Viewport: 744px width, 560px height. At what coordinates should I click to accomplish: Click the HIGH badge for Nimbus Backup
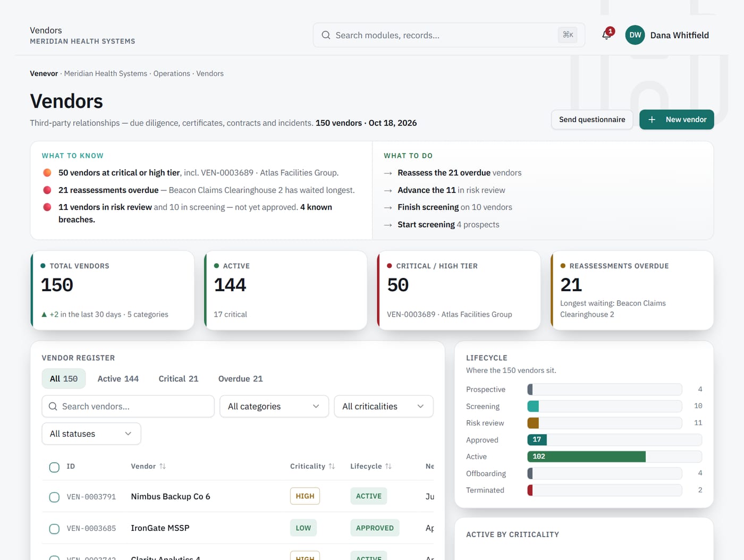pos(305,496)
